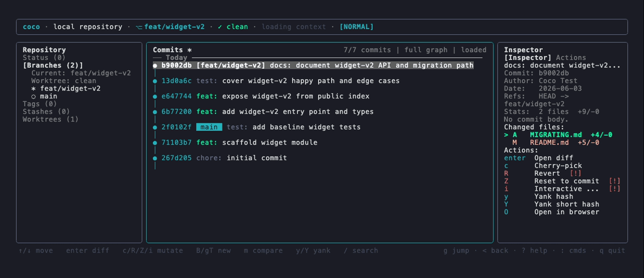Click the '7/7 commits' counter
The width and height of the screenshot is (644, 278).
coord(367,50)
